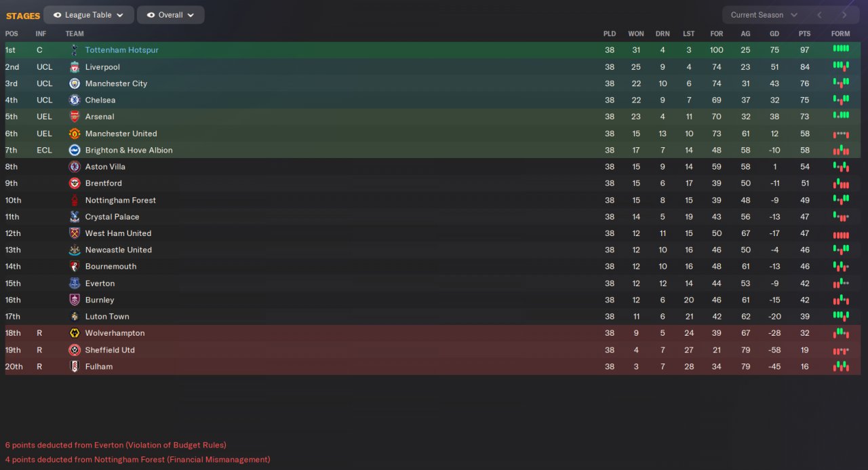Screen dimensions: 868x470
Task: Toggle the eye icon on League Table
Action: click(57, 15)
